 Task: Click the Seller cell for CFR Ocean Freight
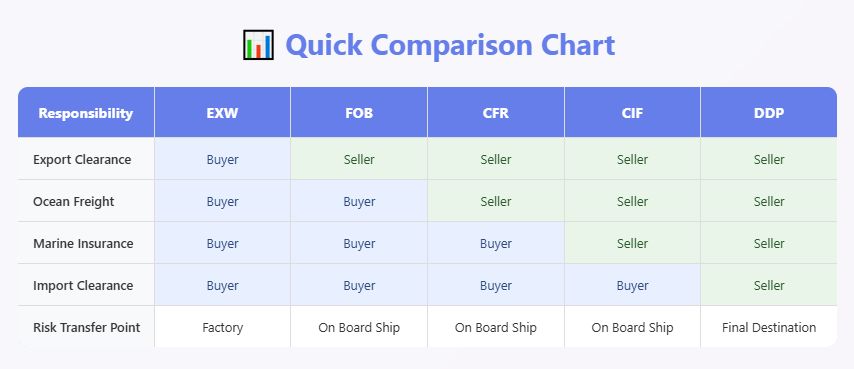pos(496,201)
